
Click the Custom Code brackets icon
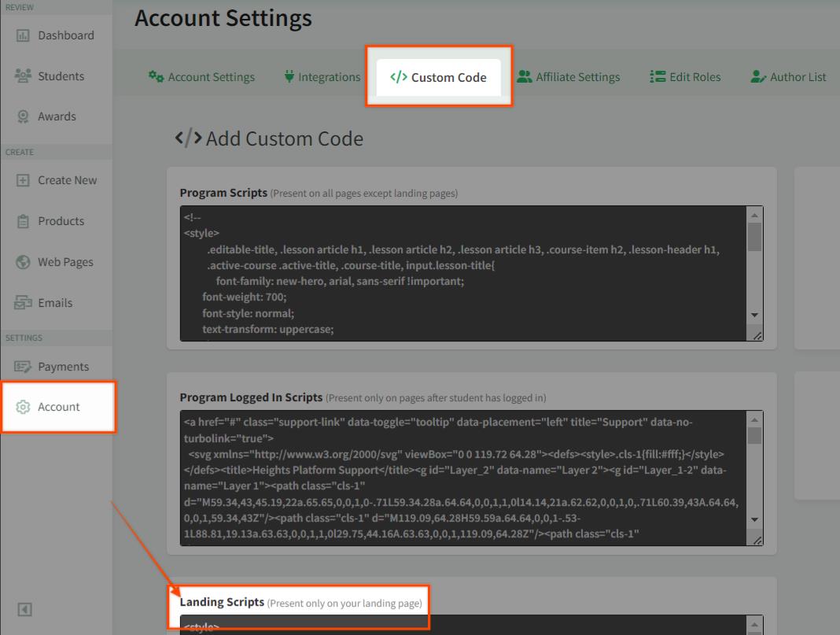(x=399, y=77)
